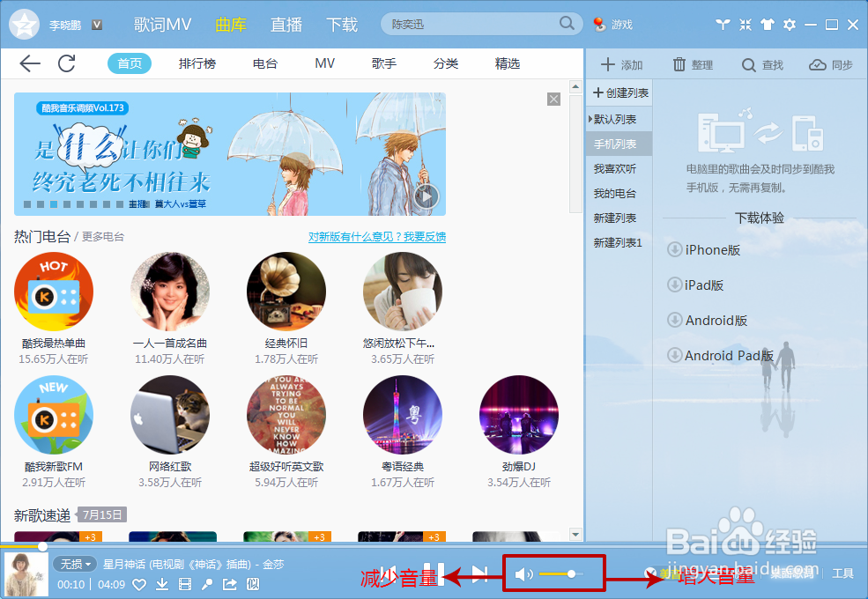The width and height of the screenshot is (868, 599).
Task: Select the 手机列表 playlist
Action: click(619, 144)
